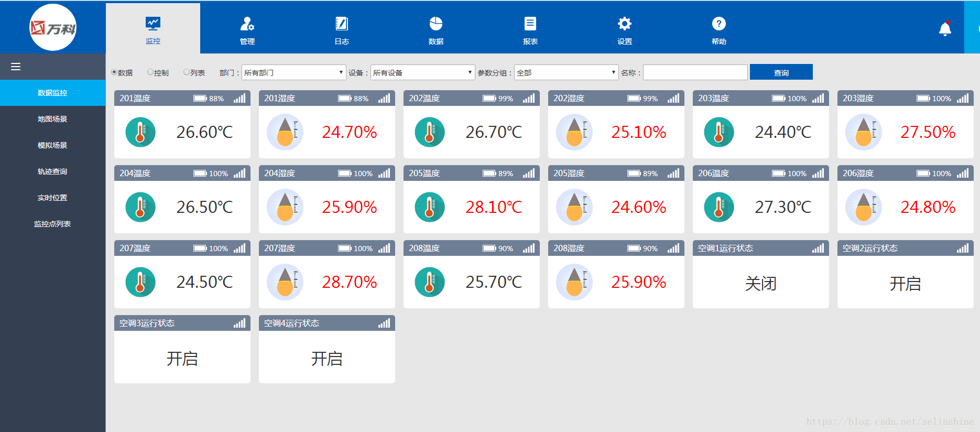Image resolution: width=980 pixels, height=432 pixels.
Task: Click the 开启 status of 空调3
Action: pos(182,359)
